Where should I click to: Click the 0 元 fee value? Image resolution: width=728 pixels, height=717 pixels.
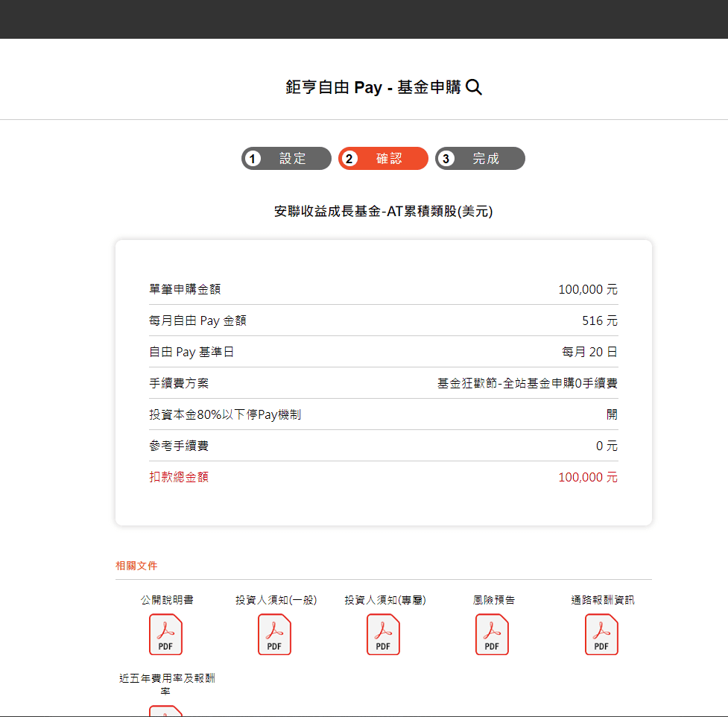pos(607,446)
